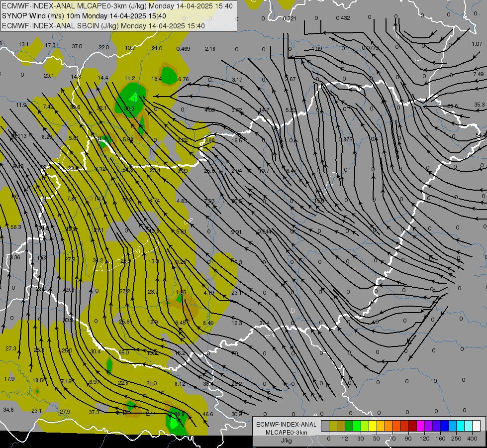Click the legend tick label 12
The height and width of the screenshot is (448, 487).
tap(344, 439)
